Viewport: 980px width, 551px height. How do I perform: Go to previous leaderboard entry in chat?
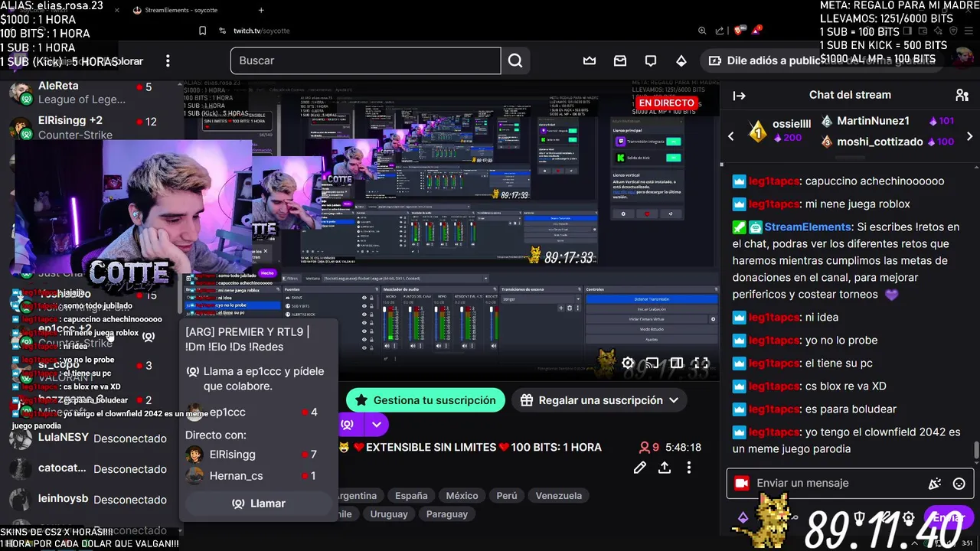click(x=730, y=136)
